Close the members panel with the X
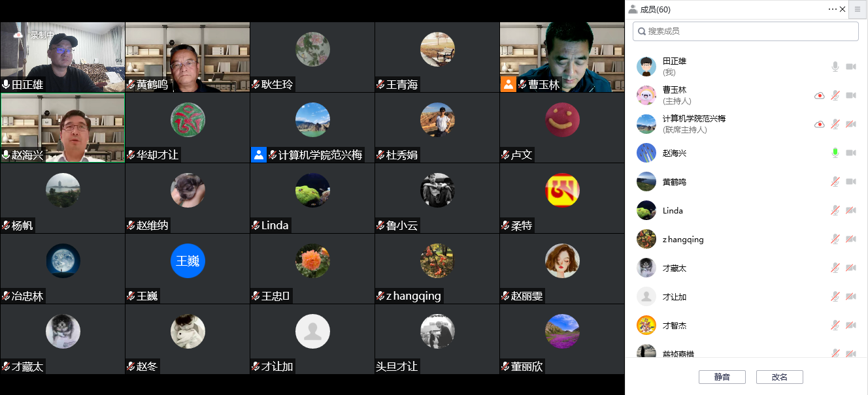This screenshot has width=868, height=395. (843, 9)
